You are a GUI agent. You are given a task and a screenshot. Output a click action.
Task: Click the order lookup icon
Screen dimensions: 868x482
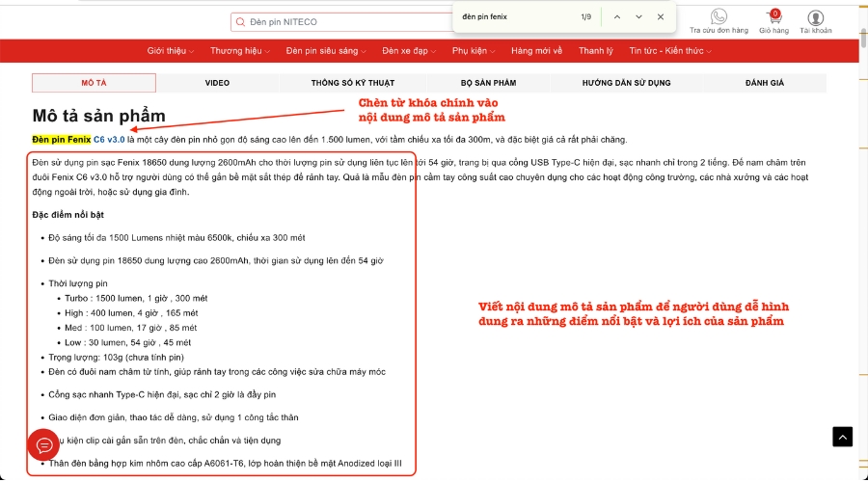(x=719, y=16)
